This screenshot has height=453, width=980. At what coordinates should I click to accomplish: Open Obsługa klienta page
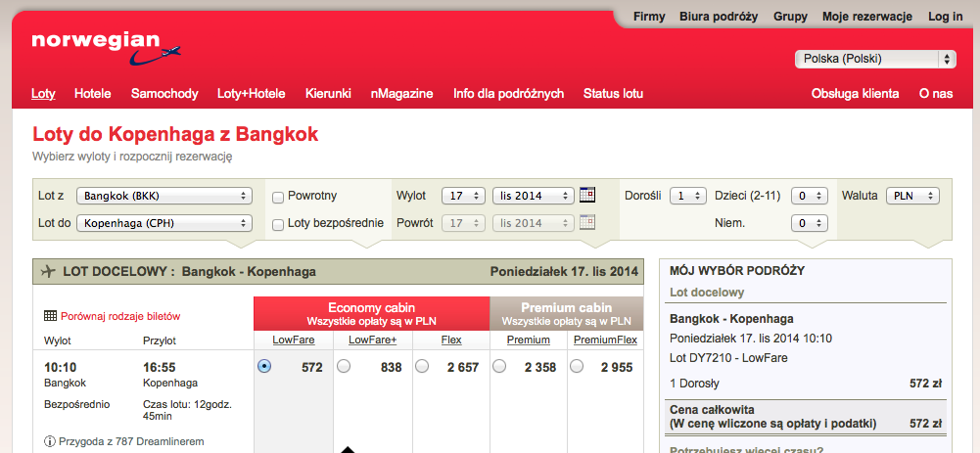click(x=855, y=94)
